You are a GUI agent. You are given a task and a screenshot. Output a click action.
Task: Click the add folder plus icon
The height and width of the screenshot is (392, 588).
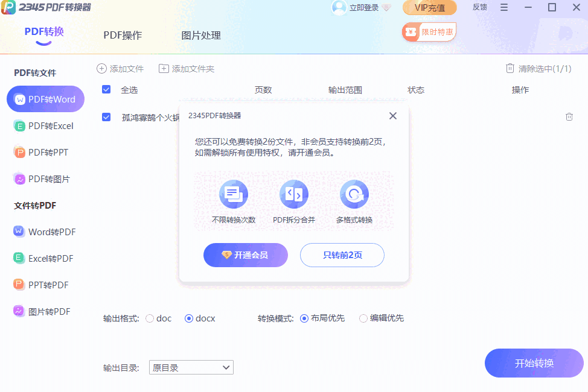(164, 69)
